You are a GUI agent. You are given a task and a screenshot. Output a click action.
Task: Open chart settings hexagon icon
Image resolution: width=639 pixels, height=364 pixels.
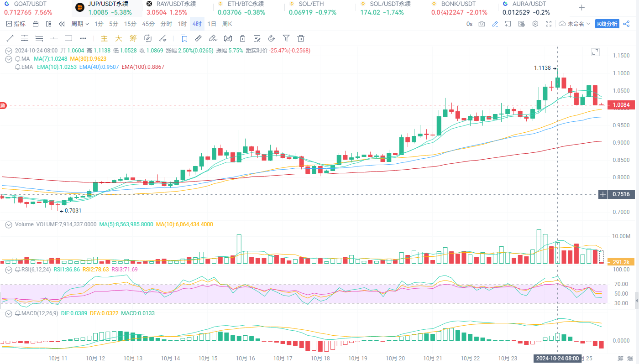click(x=535, y=24)
